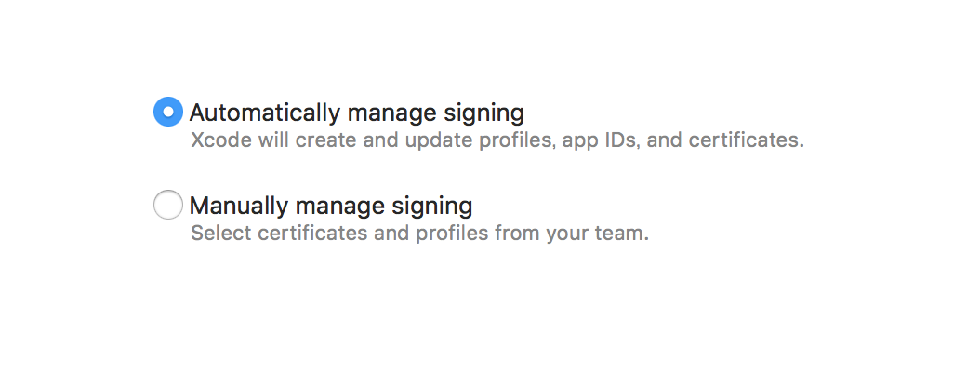Viewport: 980px width, 387px height.
Task: Click "certificates." at end of first description
Action: click(753, 142)
